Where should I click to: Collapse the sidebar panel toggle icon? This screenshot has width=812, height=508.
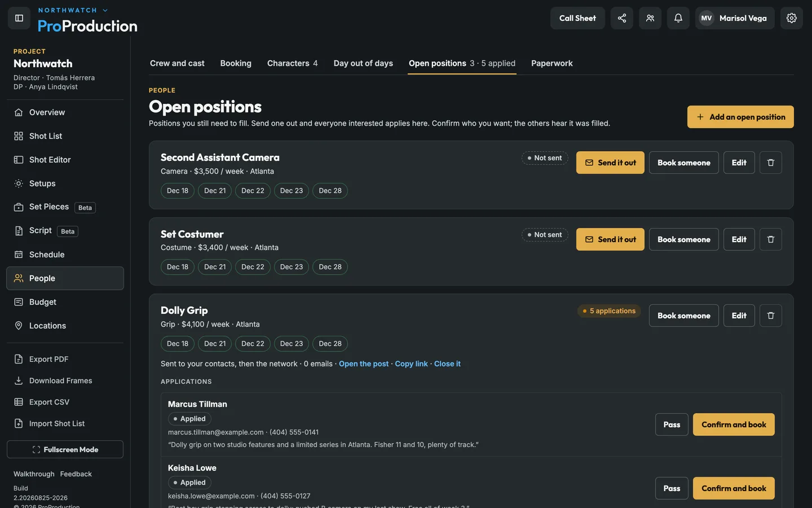[19, 18]
